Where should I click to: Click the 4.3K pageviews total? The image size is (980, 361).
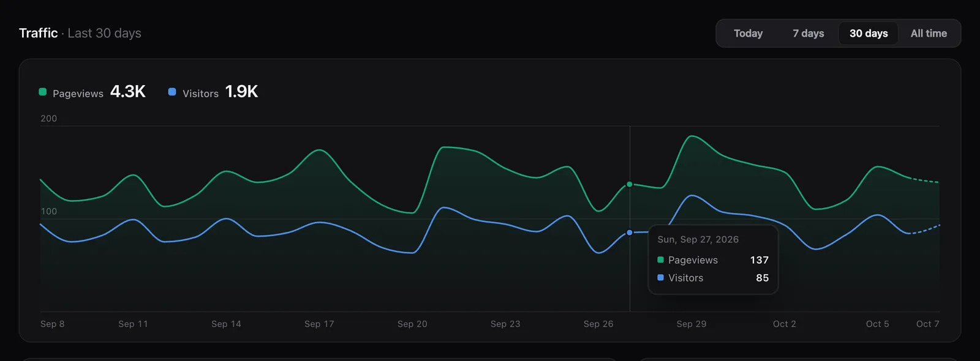128,91
